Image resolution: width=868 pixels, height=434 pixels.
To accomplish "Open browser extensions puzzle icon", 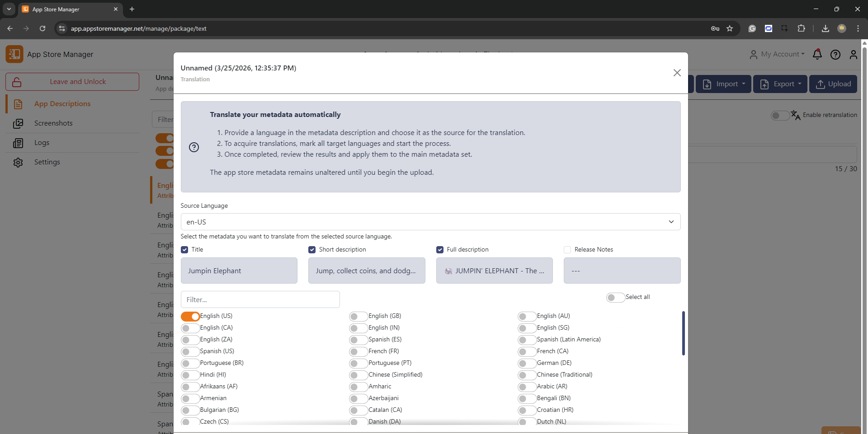I will pyautogui.click(x=801, y=28).
